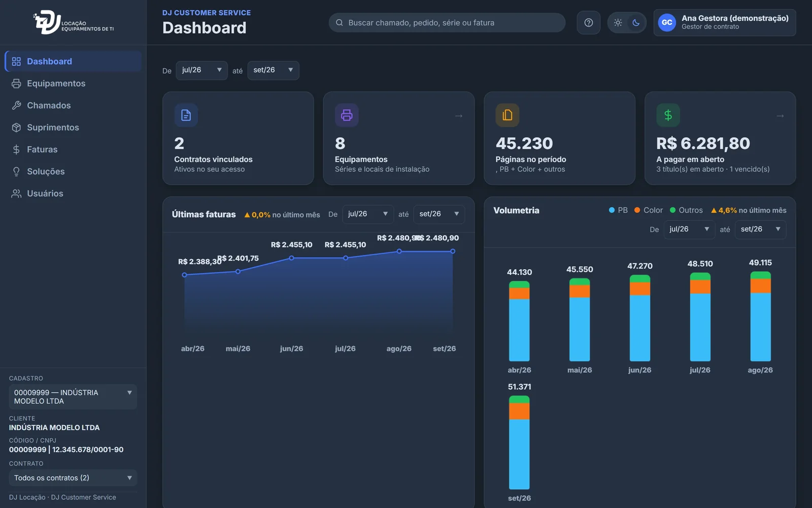Image resolution: width=812 pixels, height=508 pixels.
Task: Click the Contratos vinculados document icon
Action: click(x=186, y=115)
